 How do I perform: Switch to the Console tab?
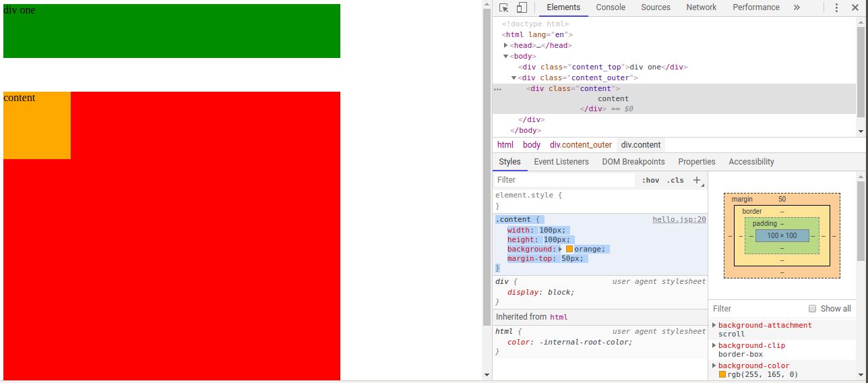pos(611,7)
